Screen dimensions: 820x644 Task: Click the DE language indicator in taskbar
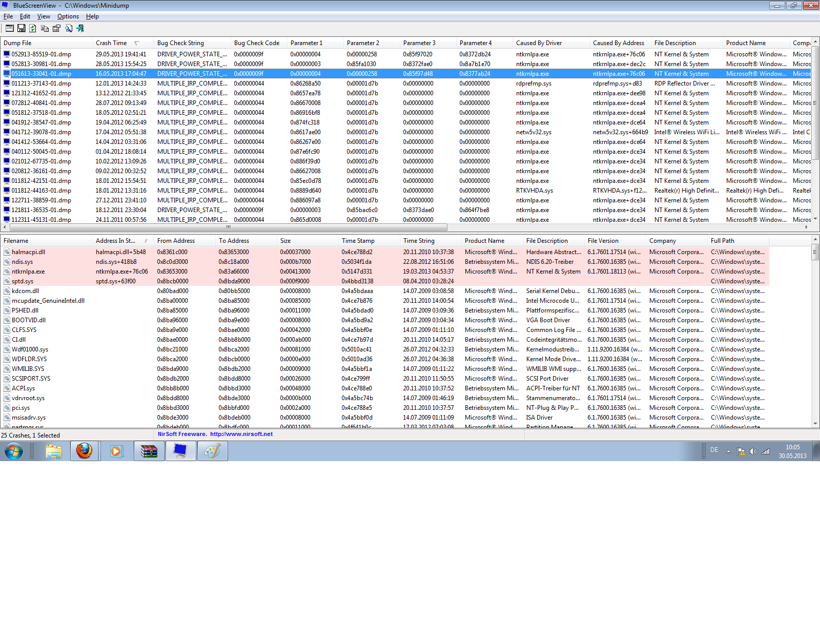[x=714, y=450]
